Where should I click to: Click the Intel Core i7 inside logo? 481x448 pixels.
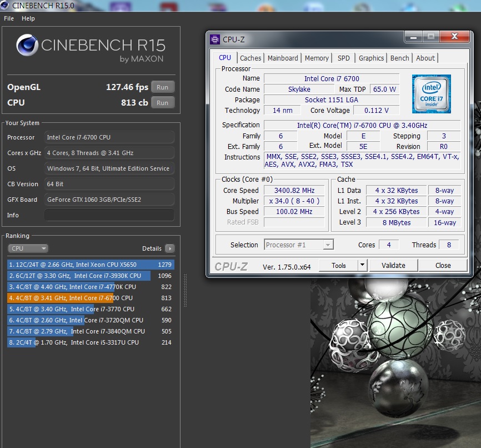click(431, 93)
